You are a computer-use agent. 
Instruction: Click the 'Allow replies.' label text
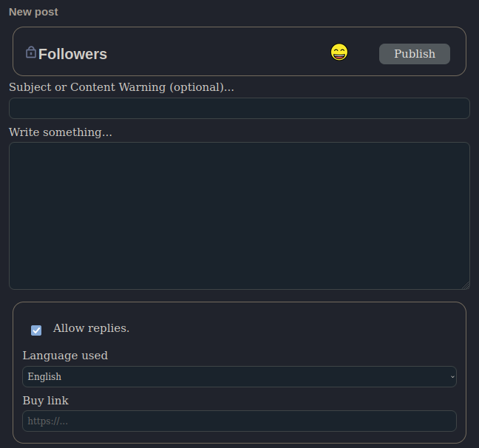(91, 328)
